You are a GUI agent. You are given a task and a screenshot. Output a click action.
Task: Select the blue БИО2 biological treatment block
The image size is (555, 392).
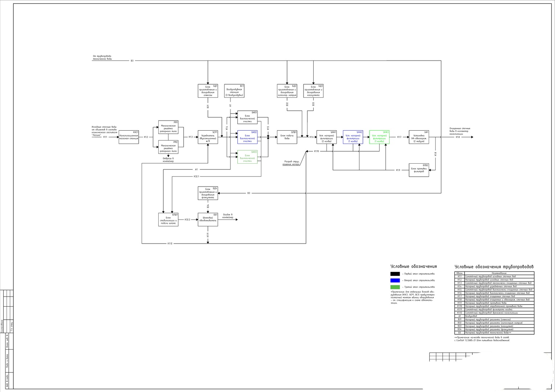[x=247, y=137]
